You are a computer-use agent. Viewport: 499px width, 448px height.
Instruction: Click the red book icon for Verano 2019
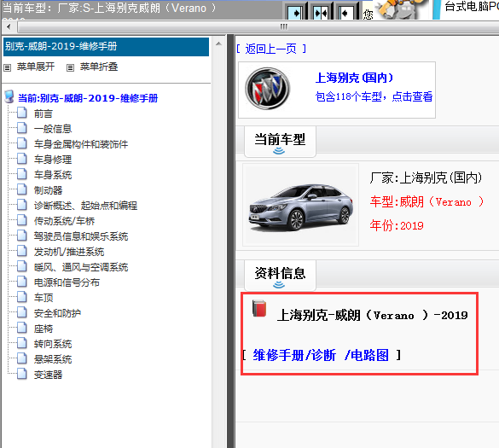tap(259, 308)
